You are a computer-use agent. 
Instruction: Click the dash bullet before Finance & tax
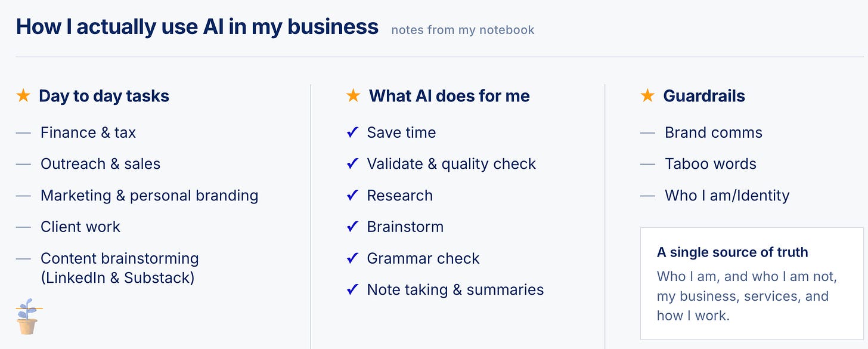click(23, 133)
